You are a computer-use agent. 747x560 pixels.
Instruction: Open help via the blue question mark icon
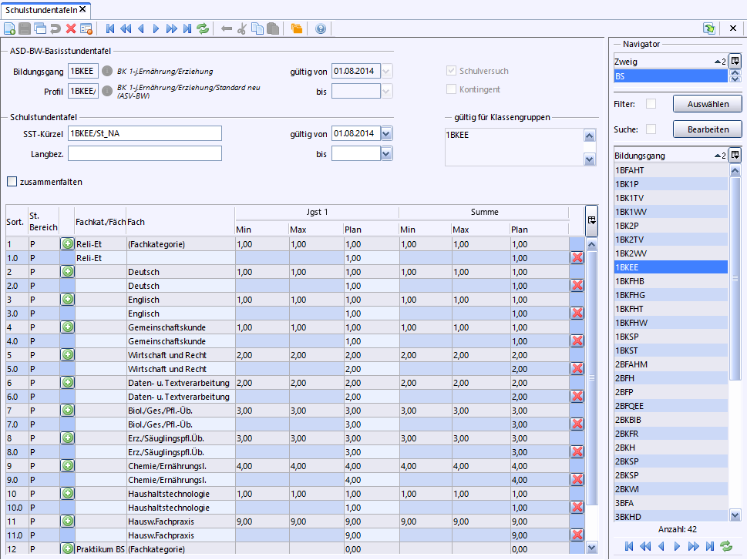point(321,29)
